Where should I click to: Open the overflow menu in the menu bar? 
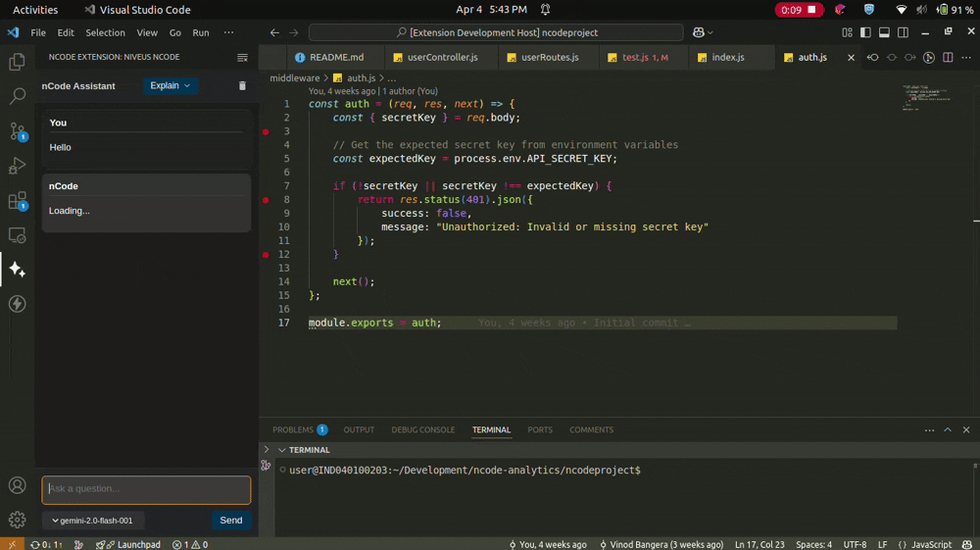click(x=228, y=32)
